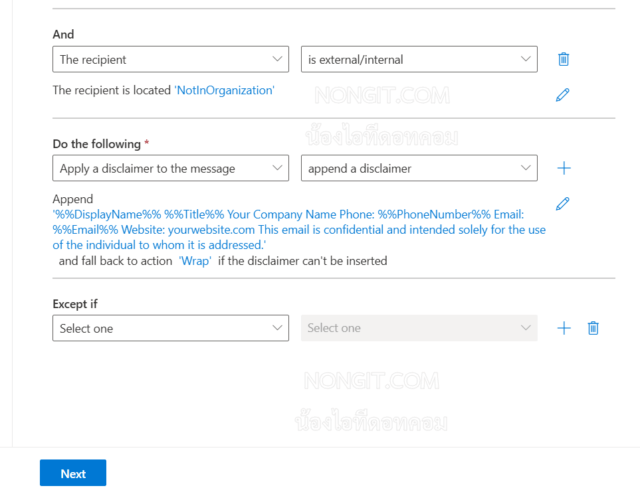Click the 'NotInOrganization' link
The height and width of the screenshot is (496, 640).
(x=224, y=90)
